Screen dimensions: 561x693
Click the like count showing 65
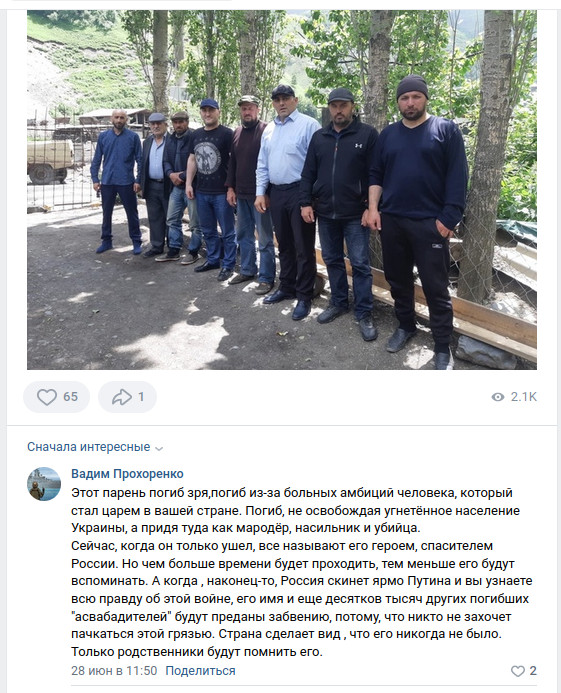(70, 397)
